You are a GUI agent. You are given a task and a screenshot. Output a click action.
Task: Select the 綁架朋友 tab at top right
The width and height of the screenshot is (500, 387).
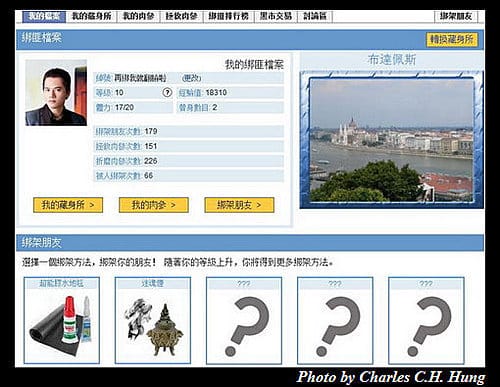point(456,16)
